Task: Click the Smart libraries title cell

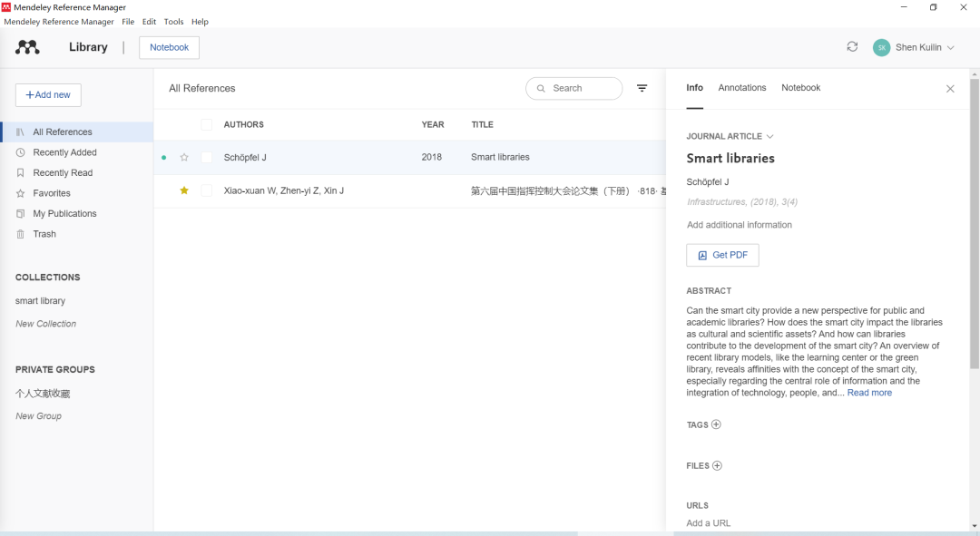Action: point(500,158)
